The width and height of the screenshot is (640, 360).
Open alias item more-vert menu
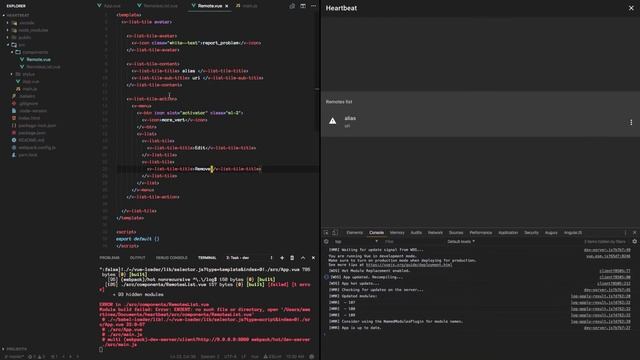pos(631,122)
